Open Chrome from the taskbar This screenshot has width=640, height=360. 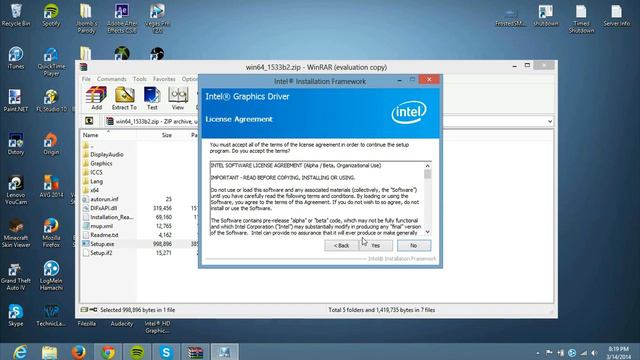(108, 352)
